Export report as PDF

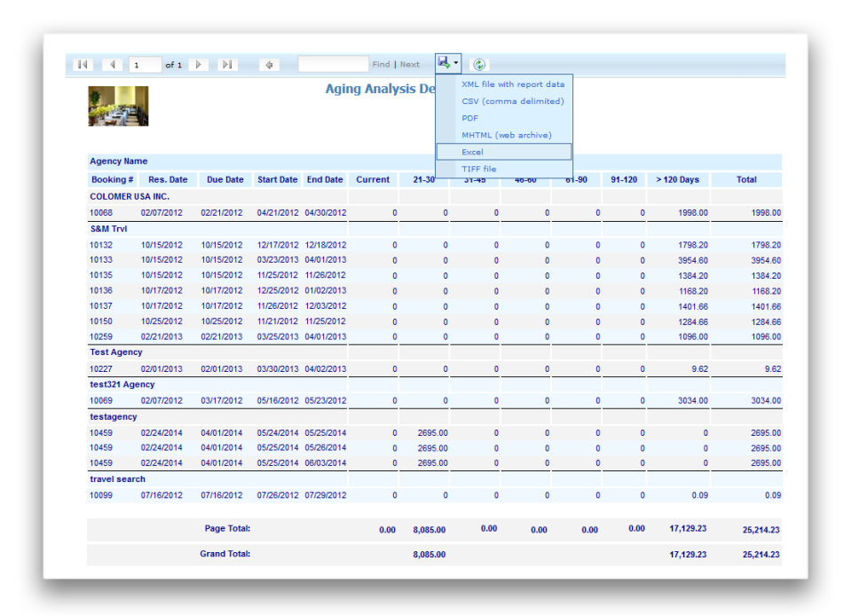click(470, 118)
